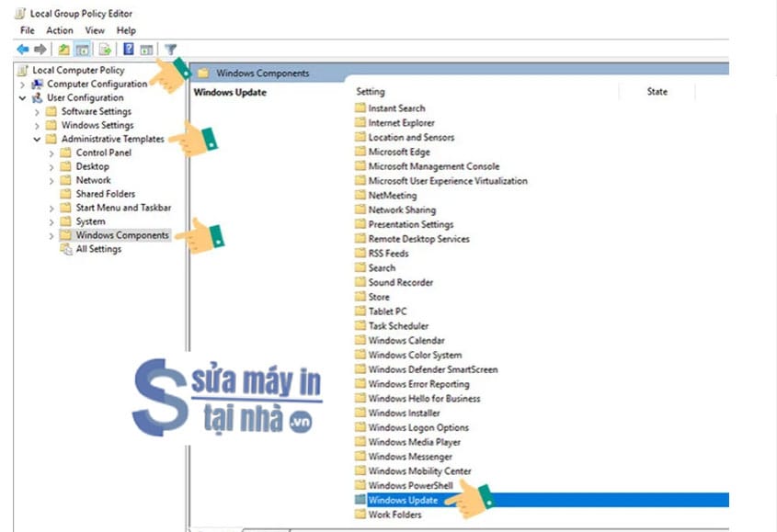Screen dimensions: 777x532
Task: Click the Store folder icon
Action: [x=360, y=297]
